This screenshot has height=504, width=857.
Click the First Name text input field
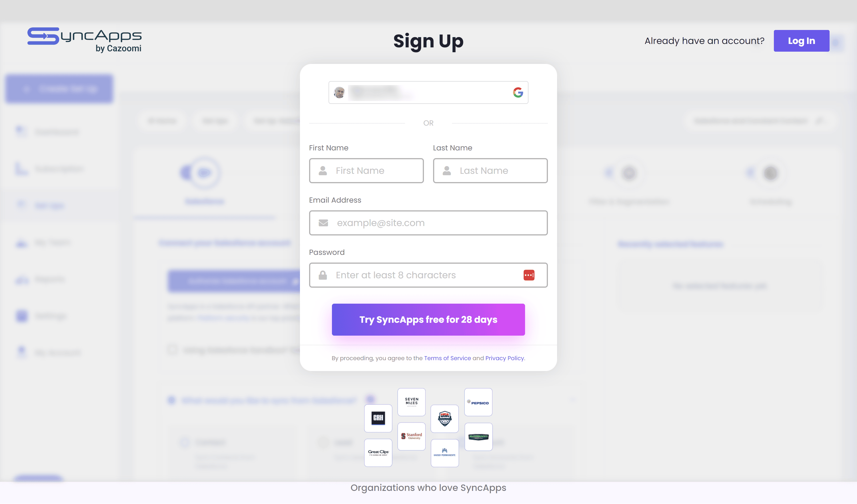tap(366, 170)
